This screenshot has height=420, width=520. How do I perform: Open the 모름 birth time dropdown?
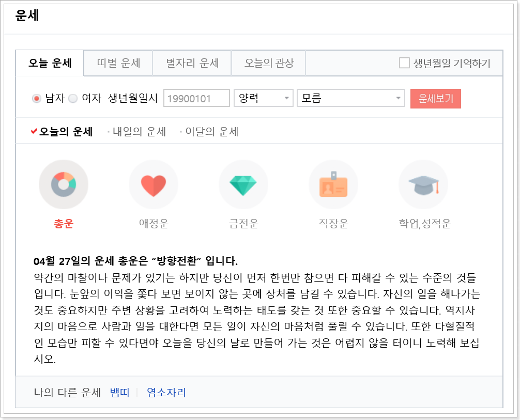[x=351, y=98]
